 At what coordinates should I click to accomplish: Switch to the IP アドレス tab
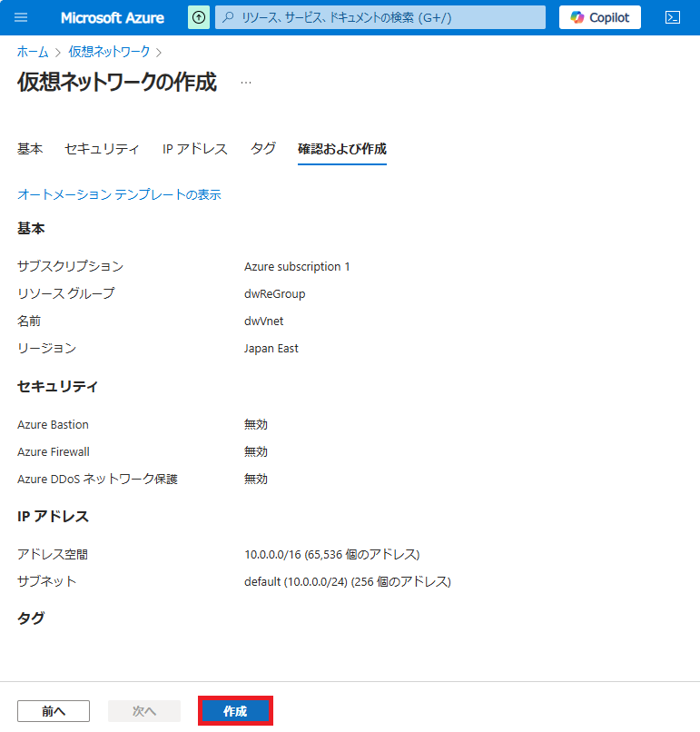coord(194,149)
